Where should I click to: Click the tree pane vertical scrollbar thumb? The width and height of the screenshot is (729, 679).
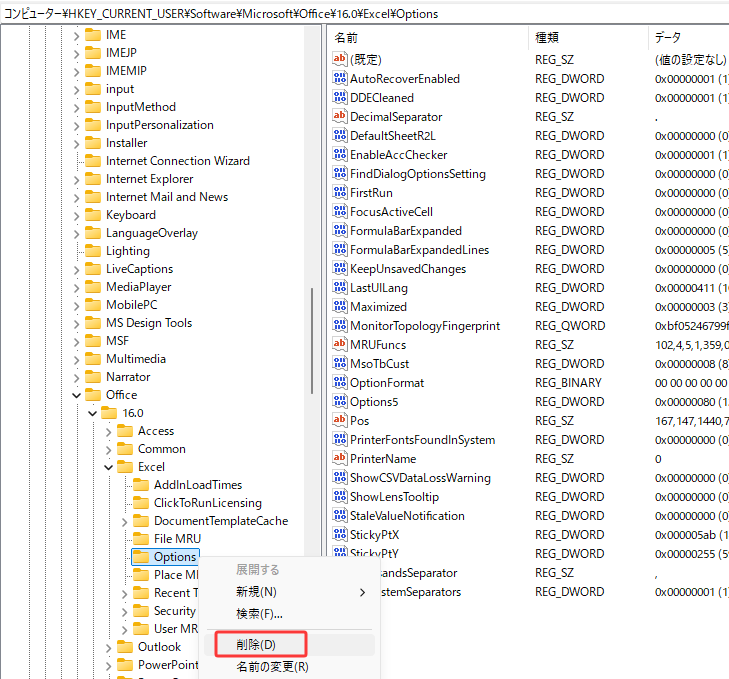pyautogui.click(x=311, y=341)
